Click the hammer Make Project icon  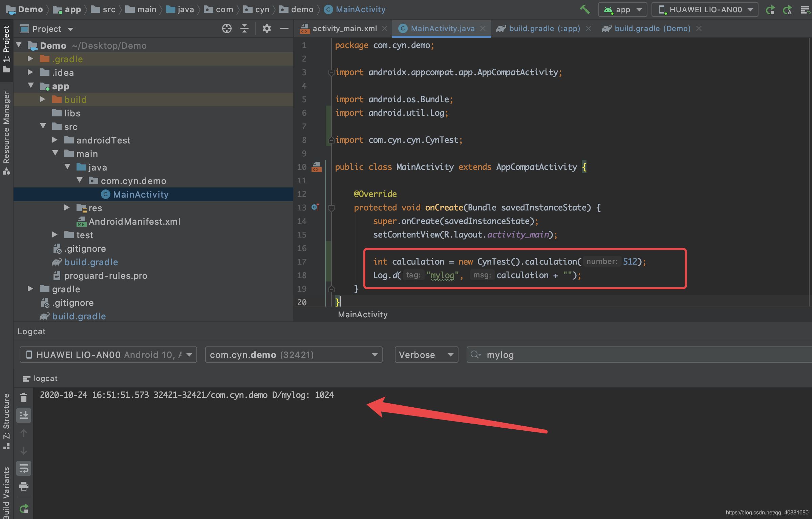585,9
